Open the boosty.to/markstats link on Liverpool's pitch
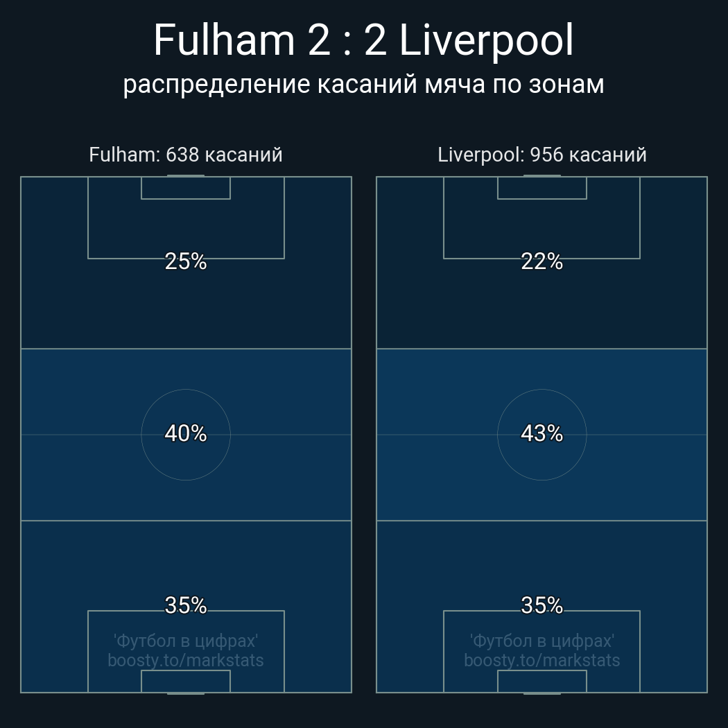The image size is (728, 728). pyautogui.click(x=542, y=660)
